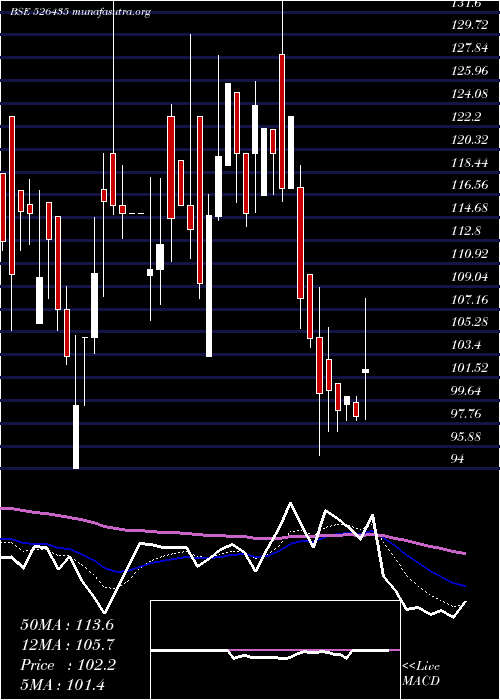Click the 12MA : 105.7 value

tap(67, 644)
